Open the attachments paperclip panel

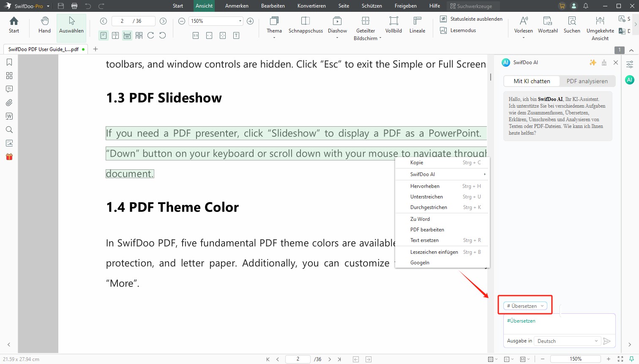click(9, 103)
